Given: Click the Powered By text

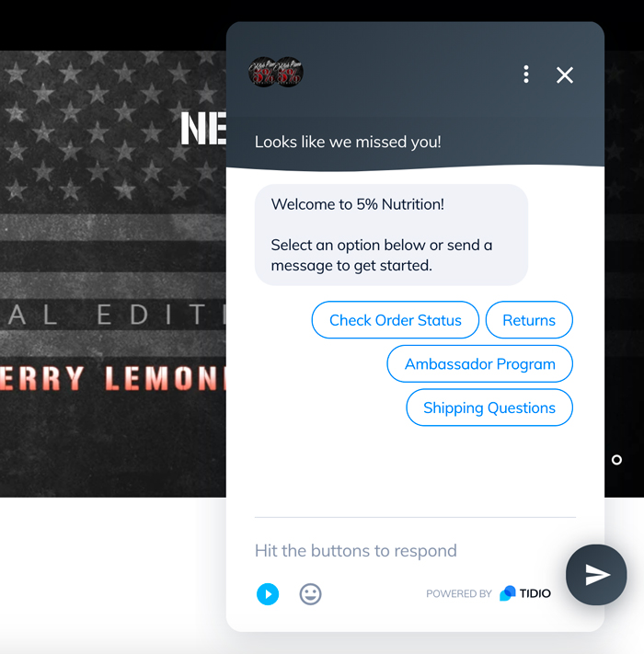Looking at the screenshot, I should point(459,593).
